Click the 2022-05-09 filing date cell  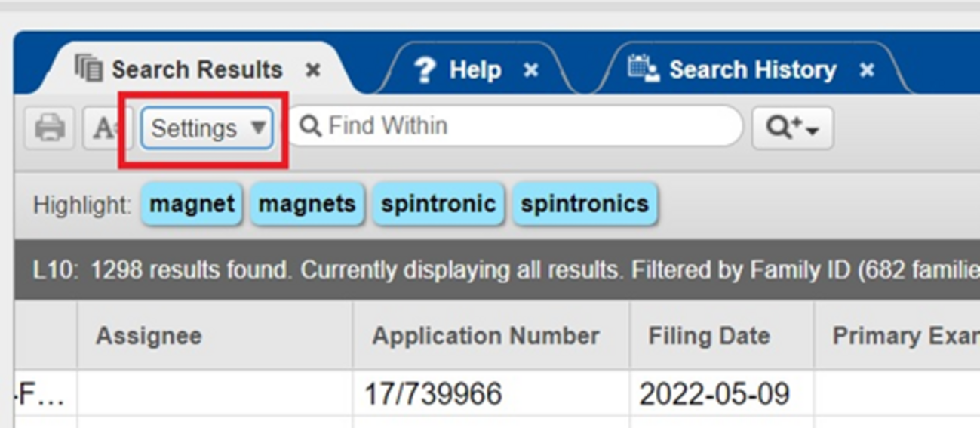point(714,393)
